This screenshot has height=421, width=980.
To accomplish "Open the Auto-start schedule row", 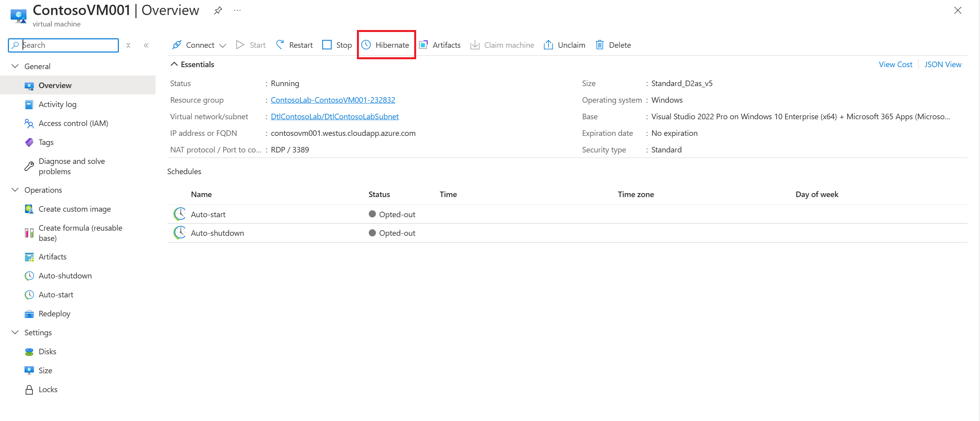I will click(x=567, y=214).
